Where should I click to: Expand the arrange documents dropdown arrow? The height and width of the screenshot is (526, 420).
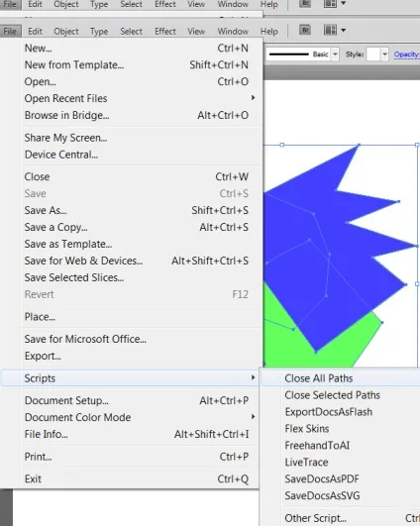pos(343,30)
